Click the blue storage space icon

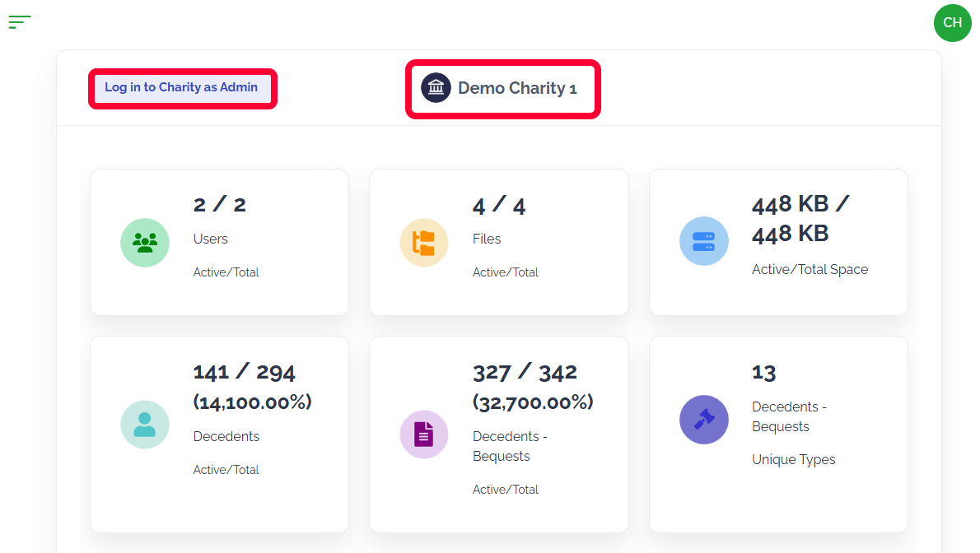[703, 241]
